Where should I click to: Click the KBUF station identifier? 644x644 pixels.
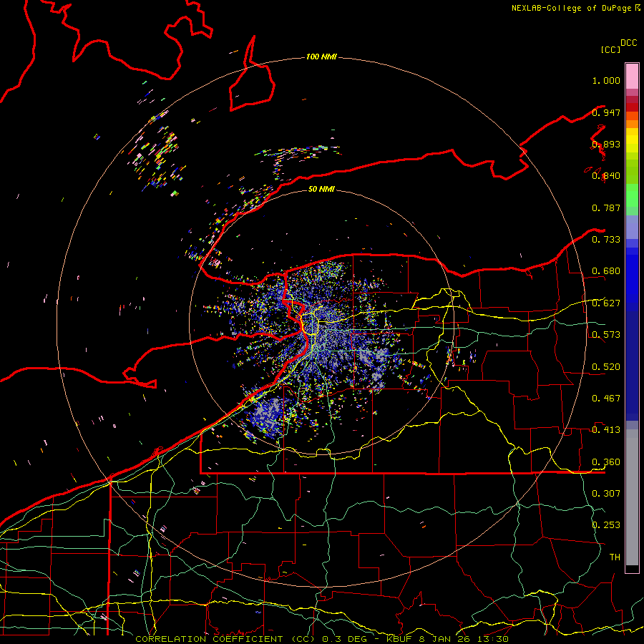click(400, 639)
